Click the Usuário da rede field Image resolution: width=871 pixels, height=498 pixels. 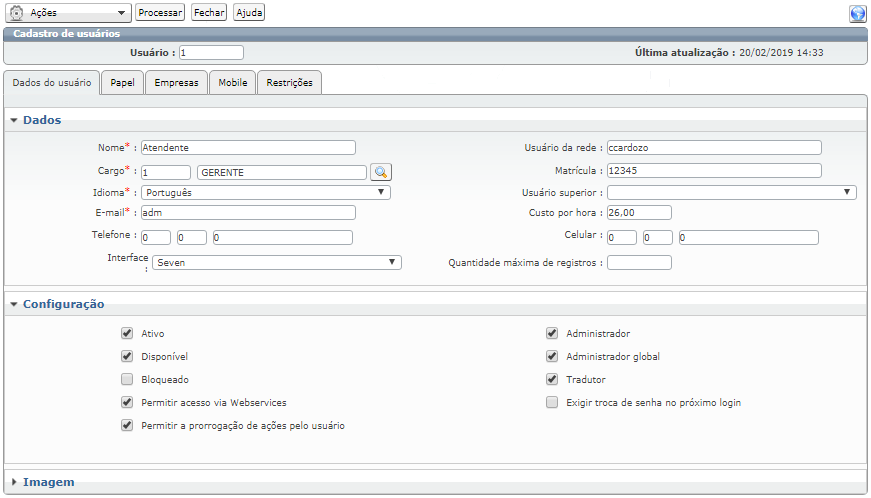[x=714, y=147]
